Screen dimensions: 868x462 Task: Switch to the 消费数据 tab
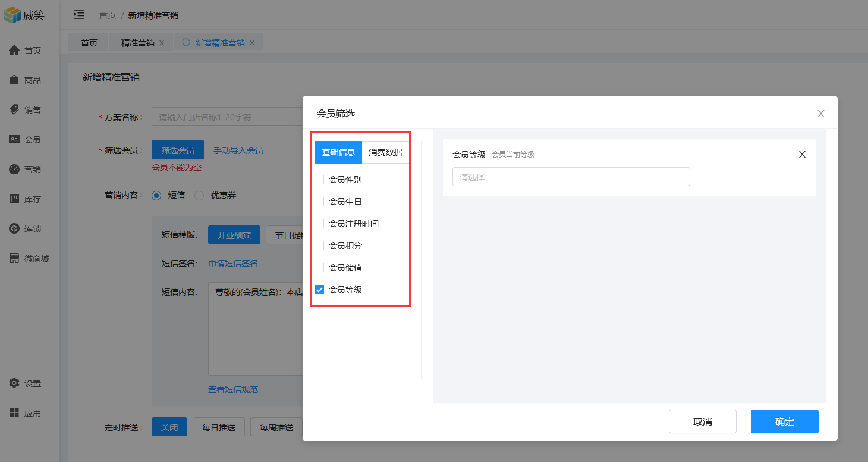click(385, 152)
